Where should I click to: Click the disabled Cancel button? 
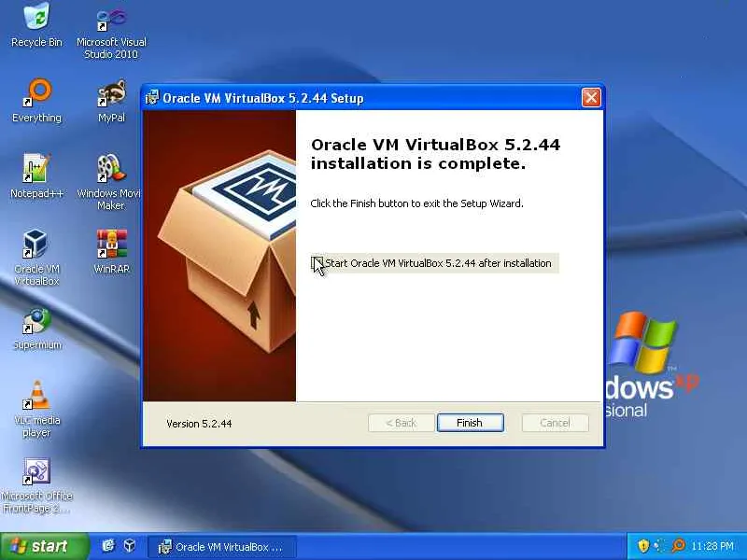click(555, 423)
